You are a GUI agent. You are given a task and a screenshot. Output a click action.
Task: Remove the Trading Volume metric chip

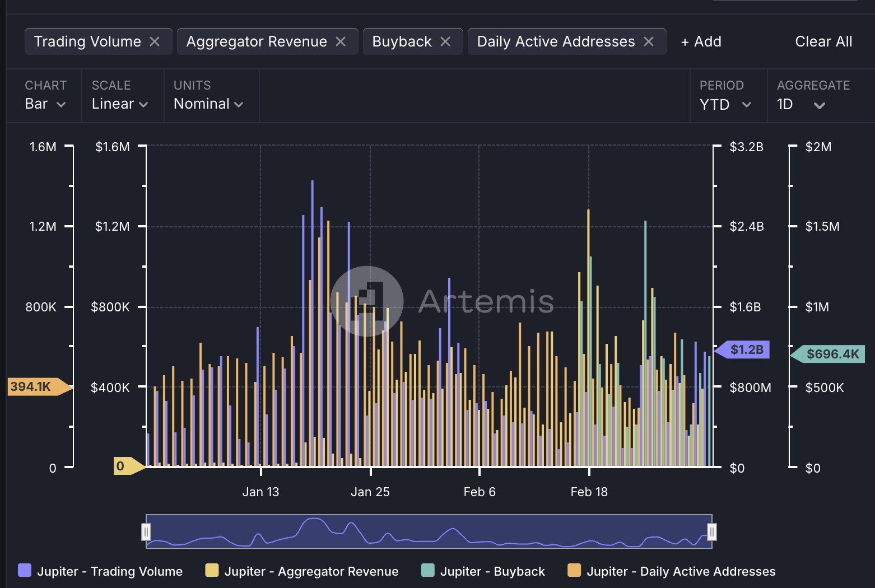[x=155, y=42]
